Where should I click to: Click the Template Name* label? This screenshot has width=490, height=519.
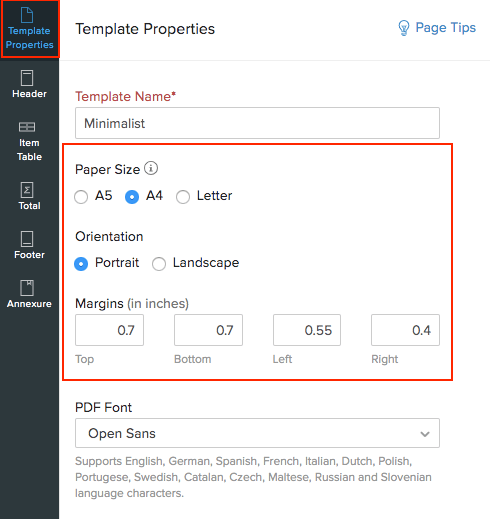point(125,96)
